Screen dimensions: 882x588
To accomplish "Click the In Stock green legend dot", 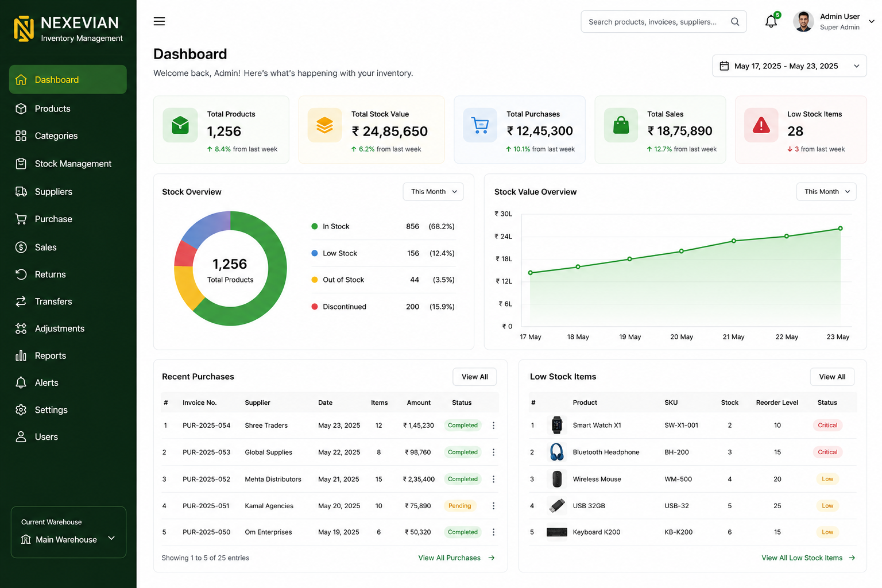I will pos(315,226).
